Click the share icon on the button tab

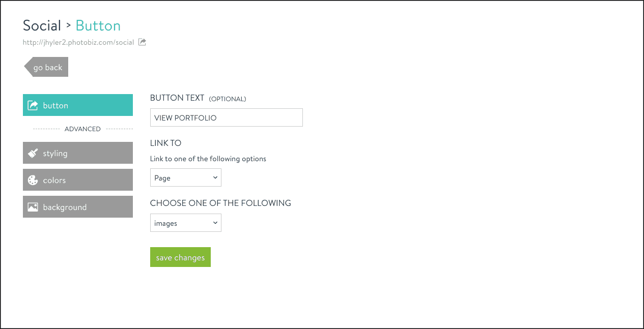33,105
